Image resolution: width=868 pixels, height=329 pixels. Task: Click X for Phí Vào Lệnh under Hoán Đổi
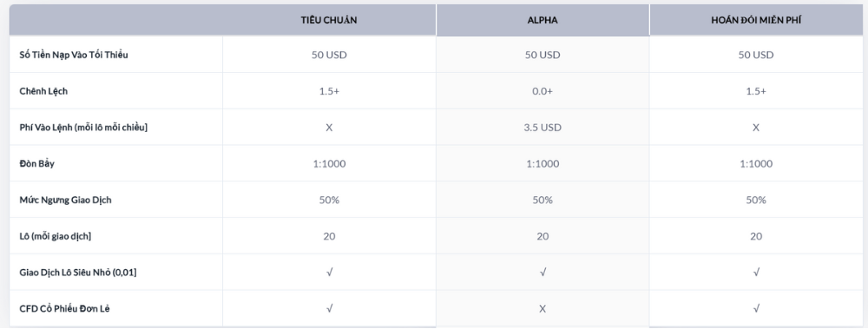click(756, 128)
